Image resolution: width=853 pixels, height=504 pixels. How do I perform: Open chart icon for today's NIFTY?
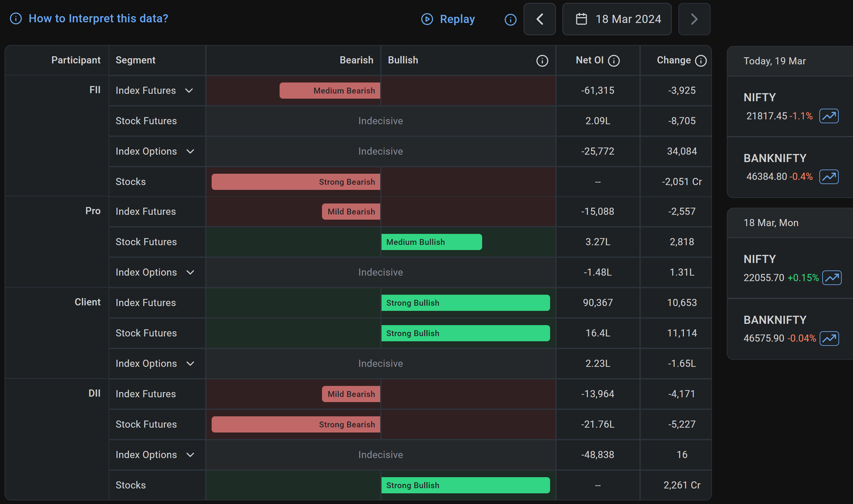click(x=829, y=116)
